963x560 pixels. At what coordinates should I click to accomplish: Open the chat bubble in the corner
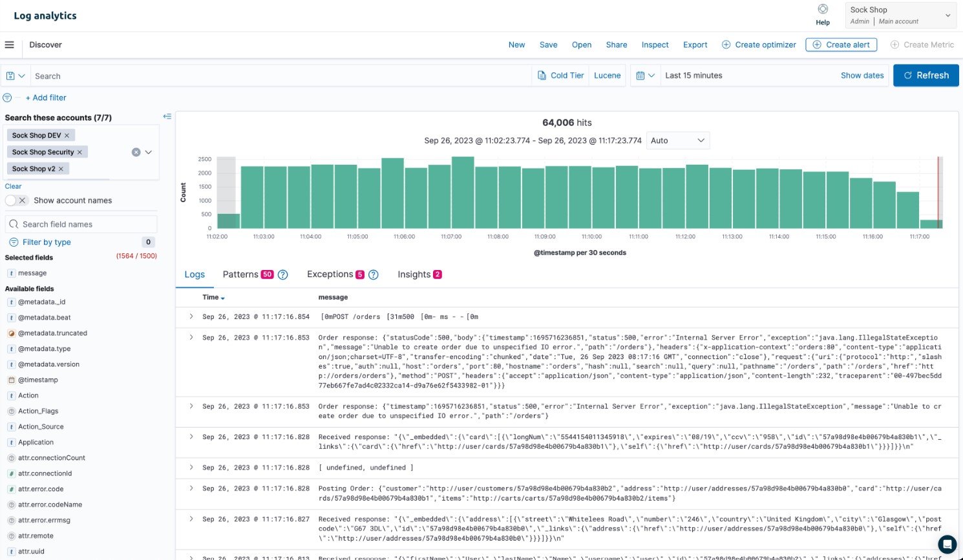coord(946,544)
